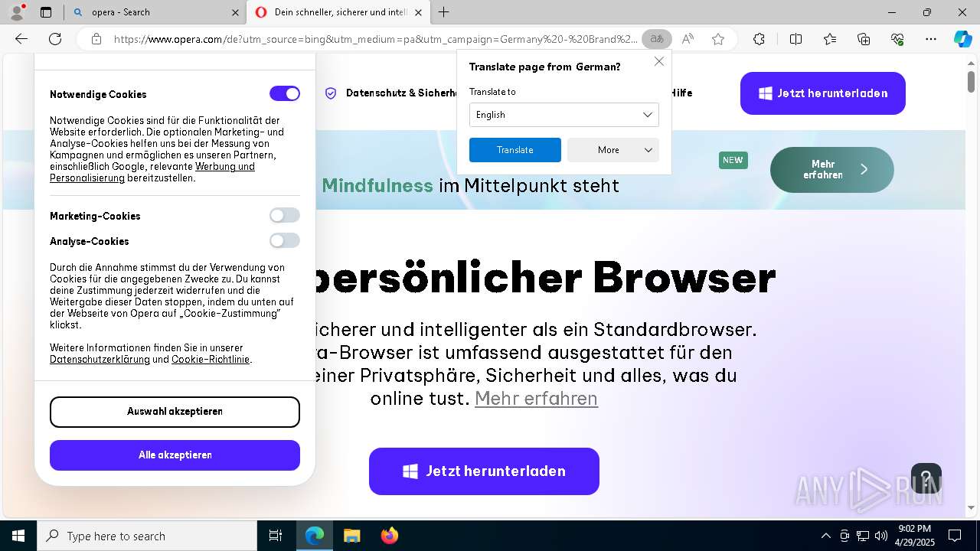This screenshot has height=551, width=980.
Task: Open the Collections icon
Action: coord(864,39)
